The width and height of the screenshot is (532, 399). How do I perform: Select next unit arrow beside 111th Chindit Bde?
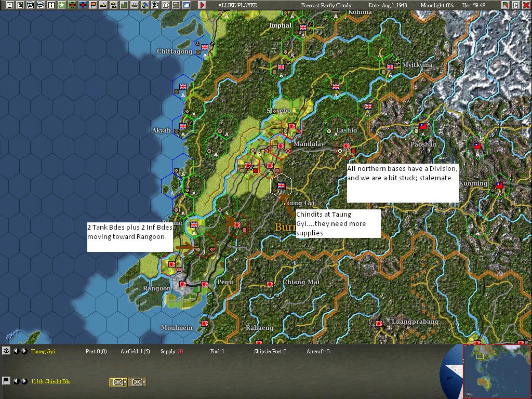(24, 381)
